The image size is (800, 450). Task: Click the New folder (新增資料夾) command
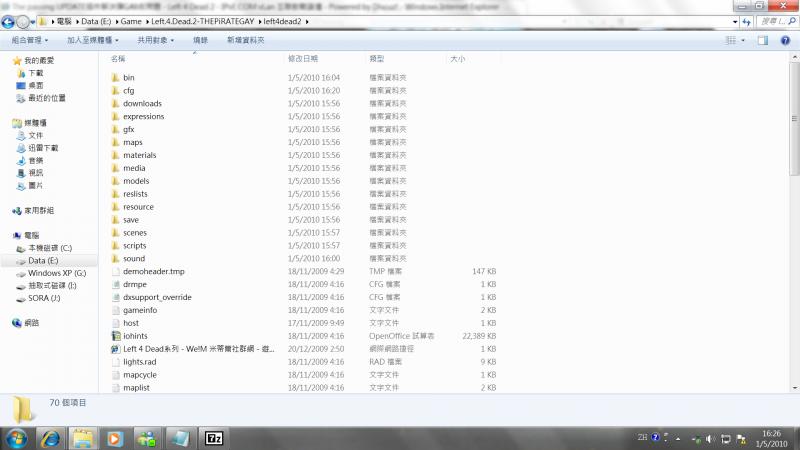click(x=245, y=40)
